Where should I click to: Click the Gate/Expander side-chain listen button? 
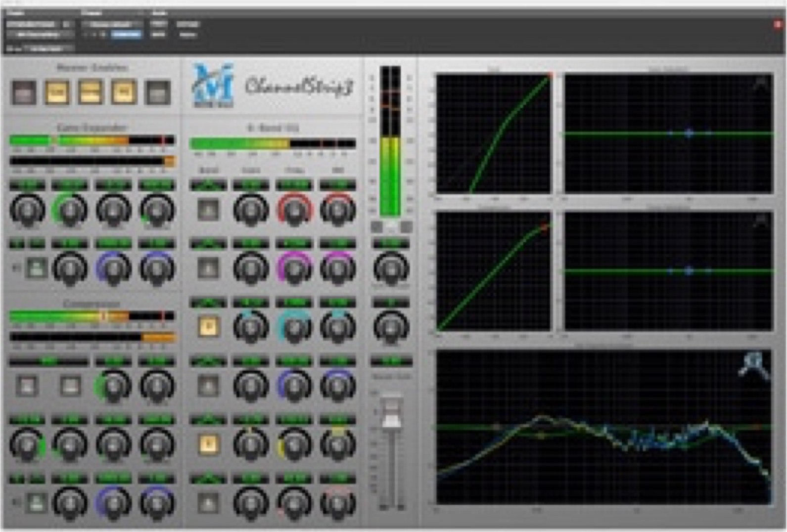click(x=37, y=268)
